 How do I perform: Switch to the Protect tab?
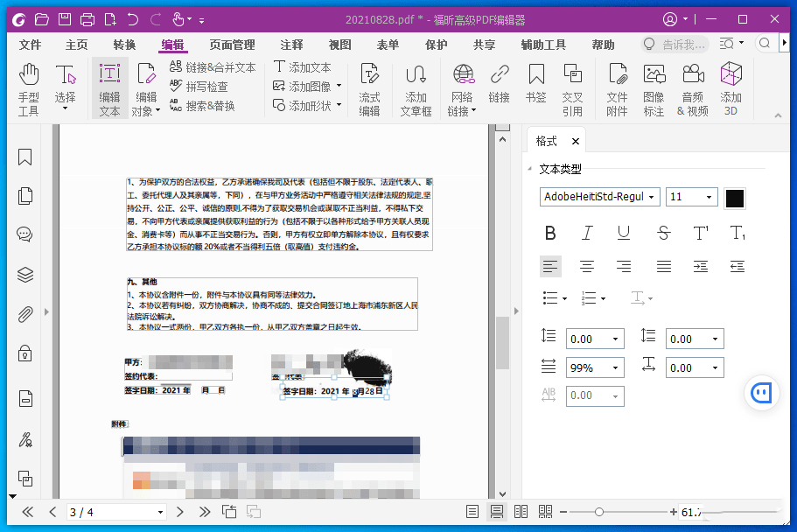click(436, 45)
